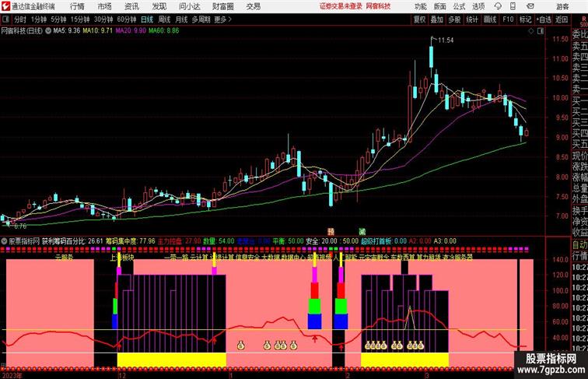This screenshot has width=588, height=379.
Task: Click the 叠加 toolbar button
Action: 437,19
